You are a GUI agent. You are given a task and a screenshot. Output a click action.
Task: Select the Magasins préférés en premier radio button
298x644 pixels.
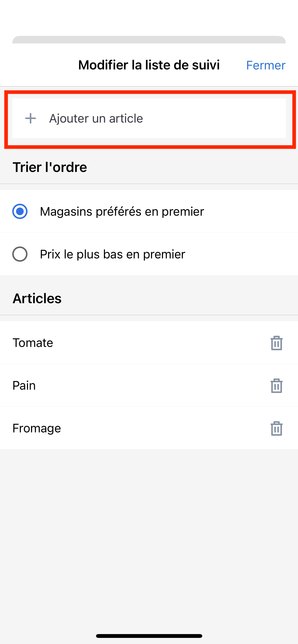click(x=20, y=211)
